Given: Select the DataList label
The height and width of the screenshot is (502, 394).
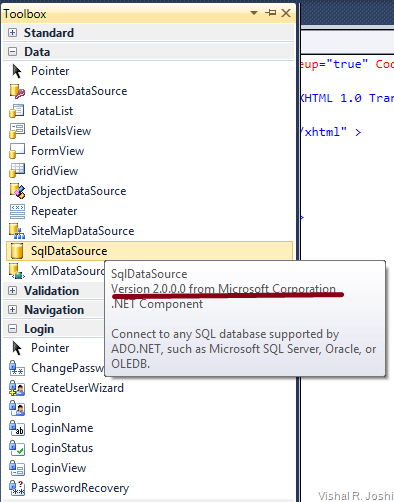Looking at the screenshot, I should pyautogui.click(x=52, y=111).
